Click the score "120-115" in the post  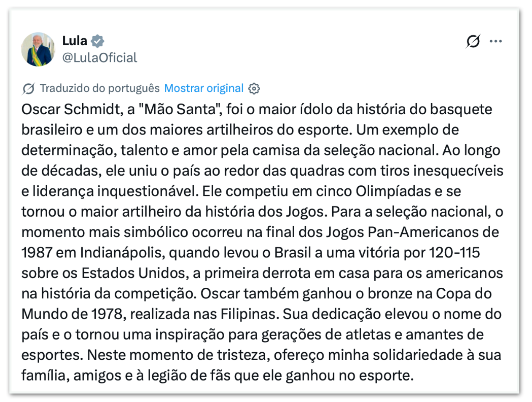[x=454, y=253]
